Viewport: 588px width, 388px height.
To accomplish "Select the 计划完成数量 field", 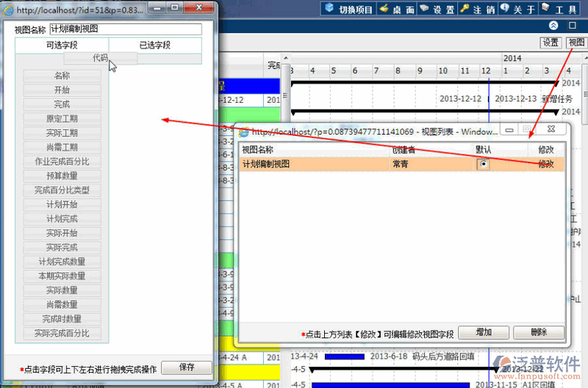I will tap(62, 262).
